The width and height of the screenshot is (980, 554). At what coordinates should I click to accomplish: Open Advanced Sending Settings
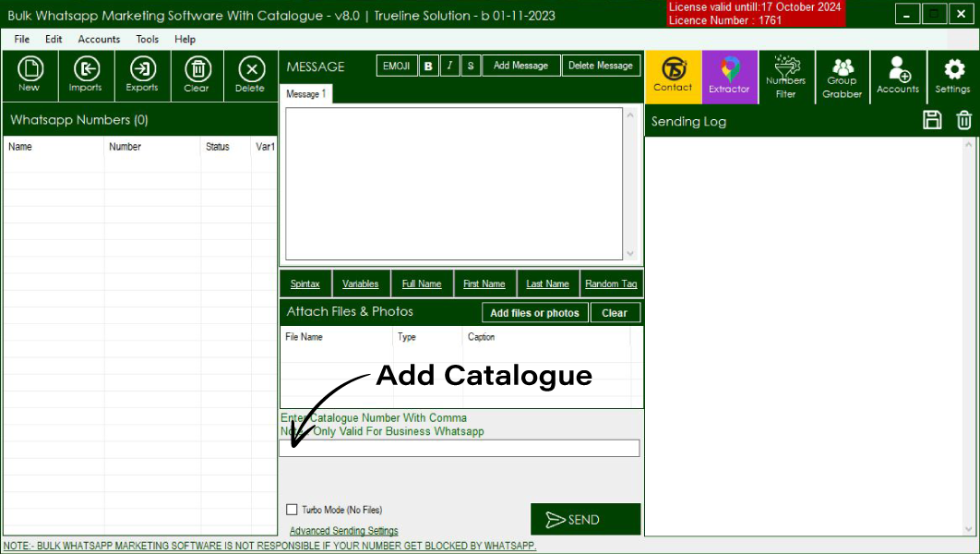(344, 531)
